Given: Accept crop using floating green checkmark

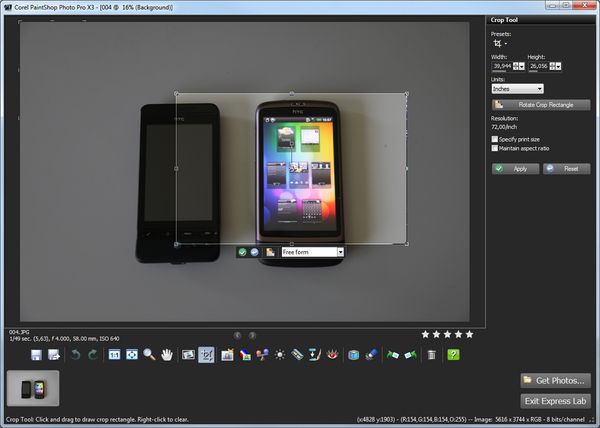Looking at the screenshot, I should 242,252.
